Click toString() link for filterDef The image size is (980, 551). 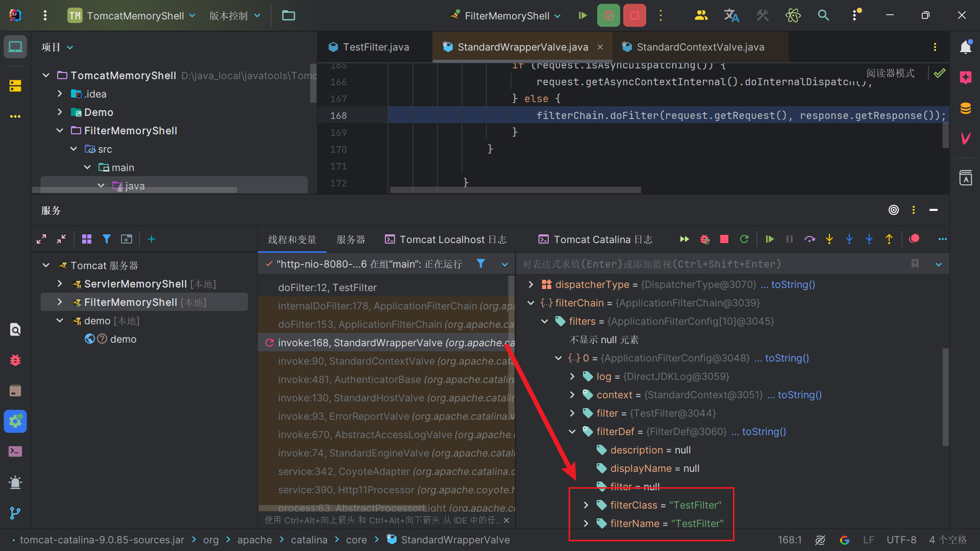(x=764, y=432)
